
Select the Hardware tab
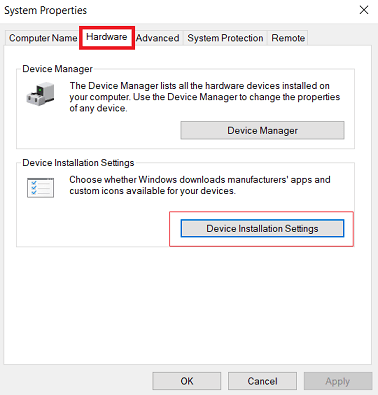107,37
